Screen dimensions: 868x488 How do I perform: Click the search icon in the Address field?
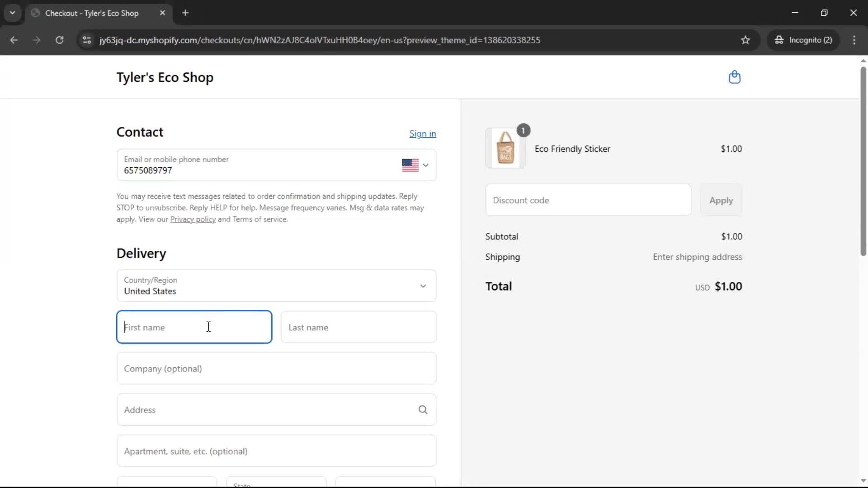pos(423,409)
